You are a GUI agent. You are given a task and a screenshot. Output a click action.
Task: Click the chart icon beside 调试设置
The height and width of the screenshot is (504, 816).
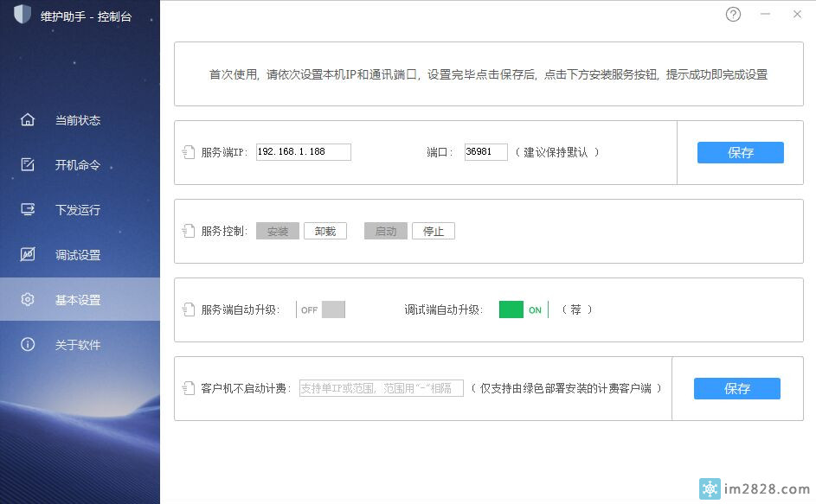click(28, 255)
